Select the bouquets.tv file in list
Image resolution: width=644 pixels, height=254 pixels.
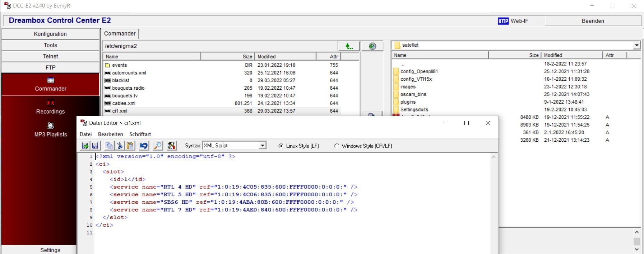(125, 96)
